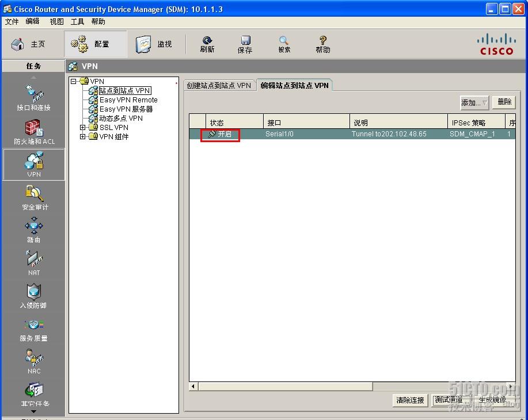Open the 工具 menu
The image size is (528, 420).
pos(77,21)
